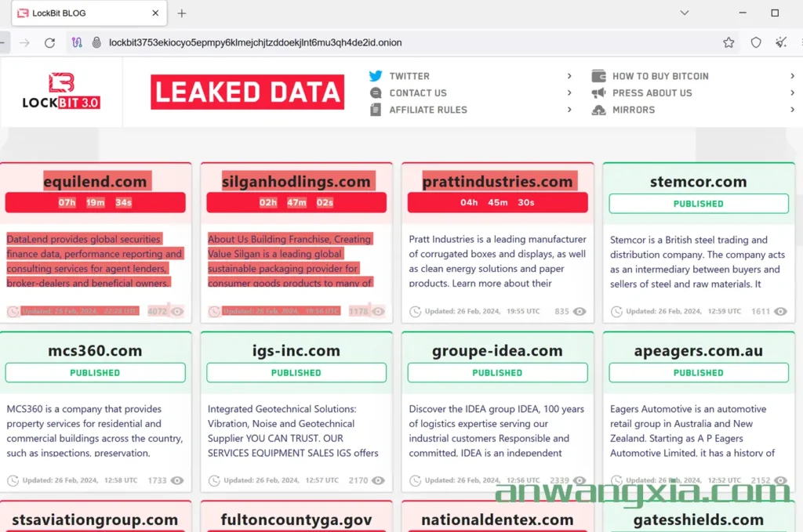Open the CONTACT US menu link
The height and width of the screenshot is (532, 803).
point(418,92)
